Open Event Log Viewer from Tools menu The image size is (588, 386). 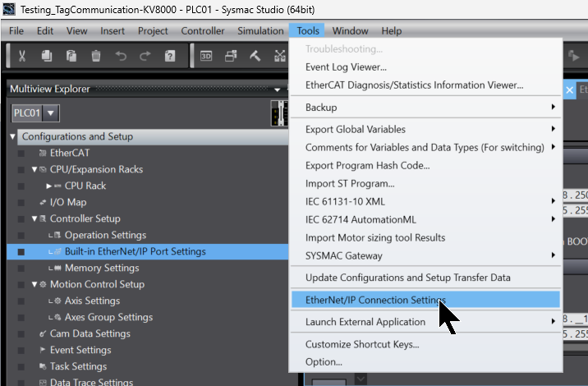coord(425,67)
